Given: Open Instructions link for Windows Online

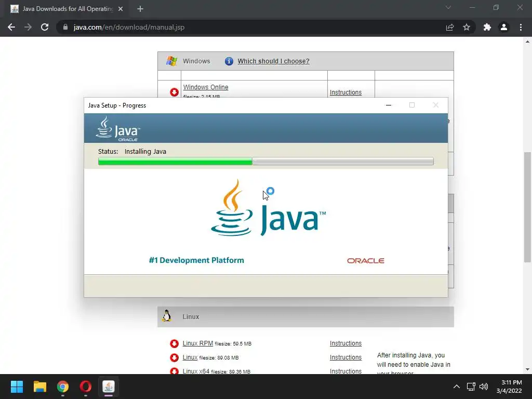Looking at the screenshot, I should point(345,92).
